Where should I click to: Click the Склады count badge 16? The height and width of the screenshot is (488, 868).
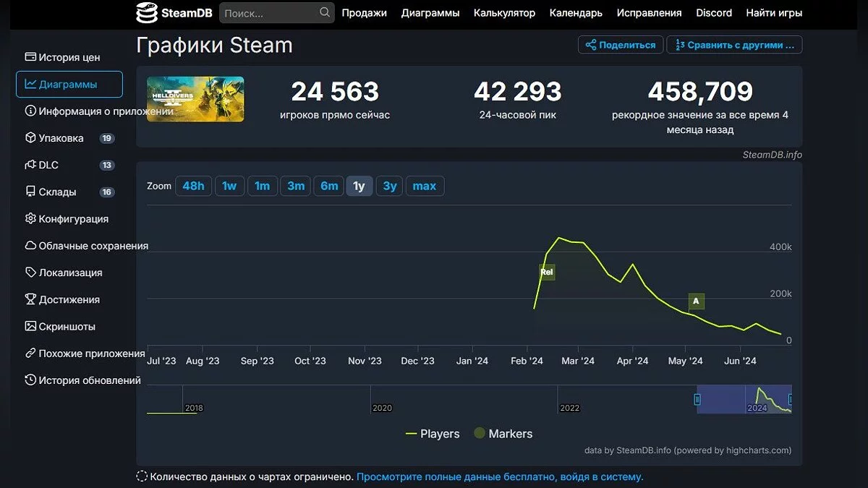tap(107, 192)
